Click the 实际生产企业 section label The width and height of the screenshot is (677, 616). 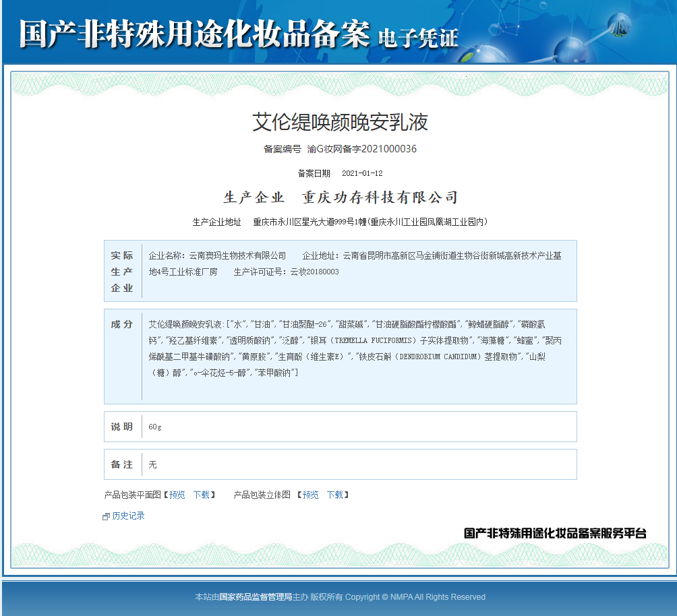(x=122, y=272)
